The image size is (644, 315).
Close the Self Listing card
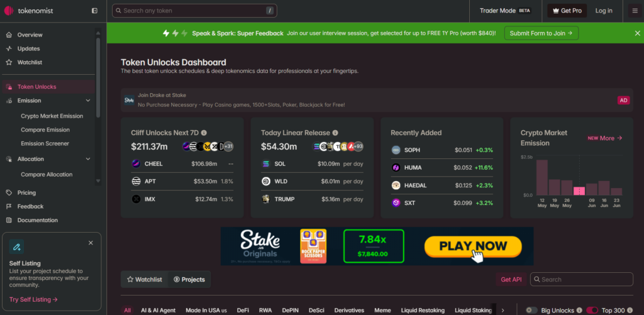[x=91, y=243]
